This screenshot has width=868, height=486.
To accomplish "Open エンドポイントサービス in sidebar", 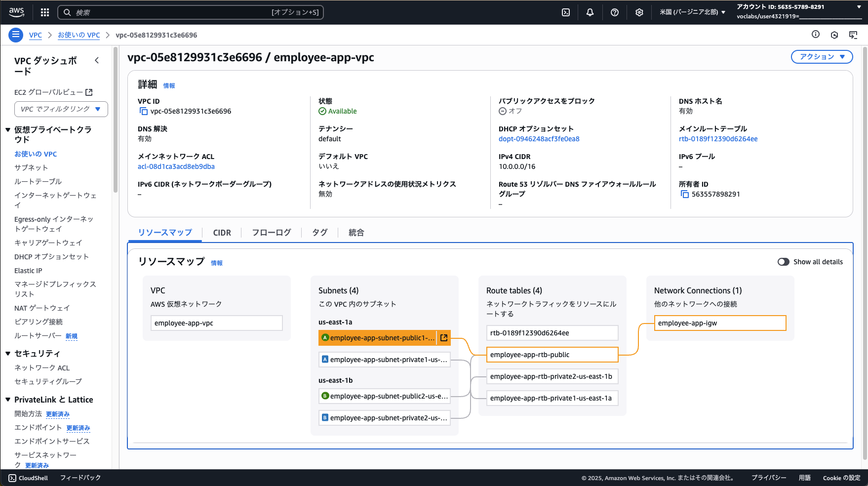I will (x=52, y=442).
